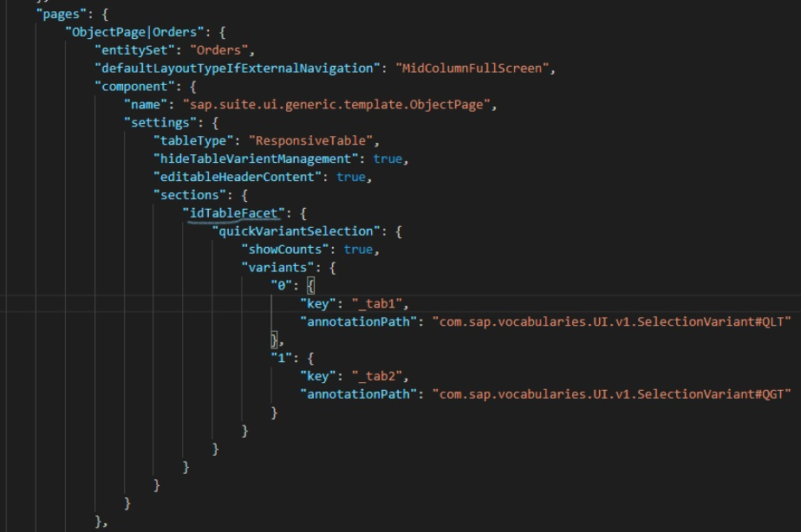Click the underlined "idTableFacet" key
This screenshot has height=532, width=801.
(x=234, y=213)
